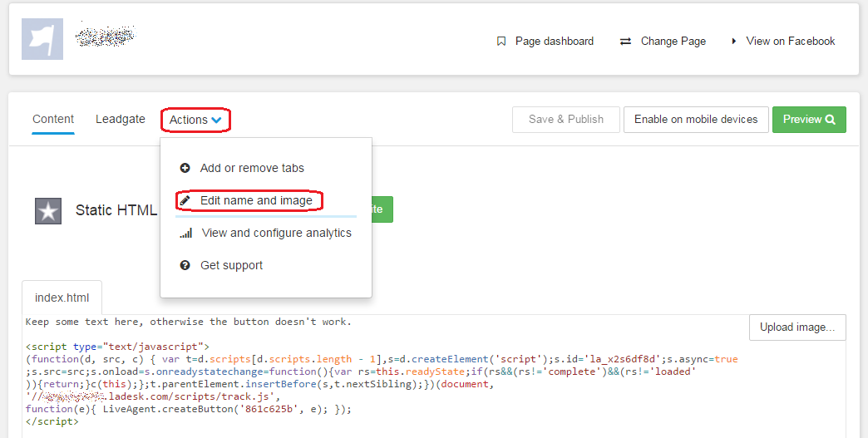The image size is (868, 438).
Task: Switch to the Leadgate tab
Action: click(121, 119)
